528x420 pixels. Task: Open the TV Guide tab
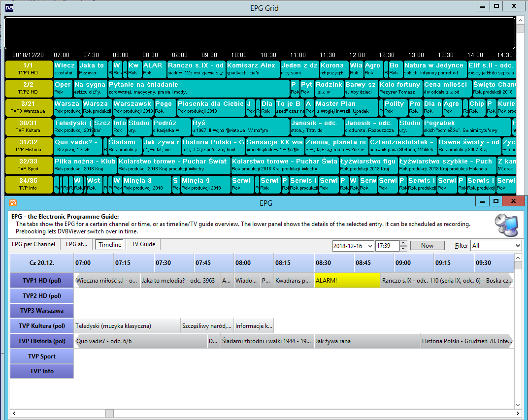(x=143, y=244)
